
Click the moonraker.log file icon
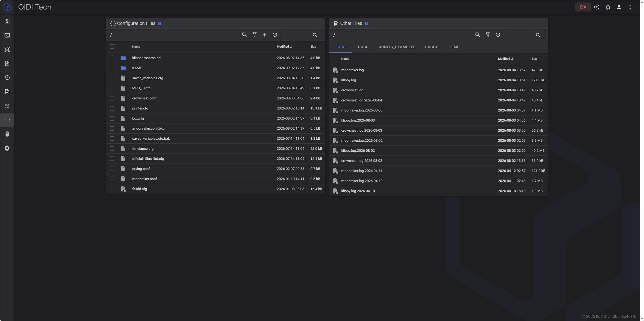pos(335,70)
